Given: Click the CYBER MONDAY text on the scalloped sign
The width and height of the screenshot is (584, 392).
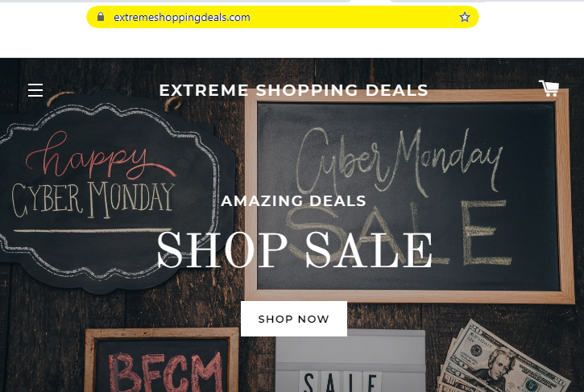Looking at the screenshot, I should (93, 199).
